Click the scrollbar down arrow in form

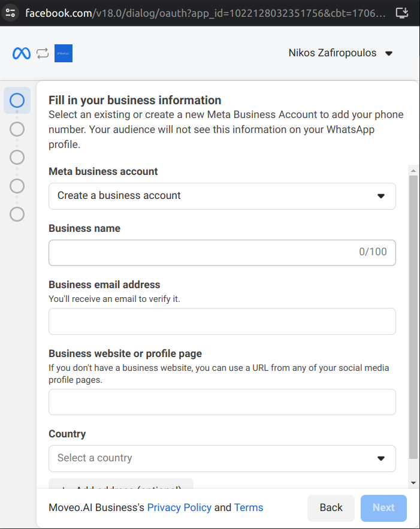413,483
